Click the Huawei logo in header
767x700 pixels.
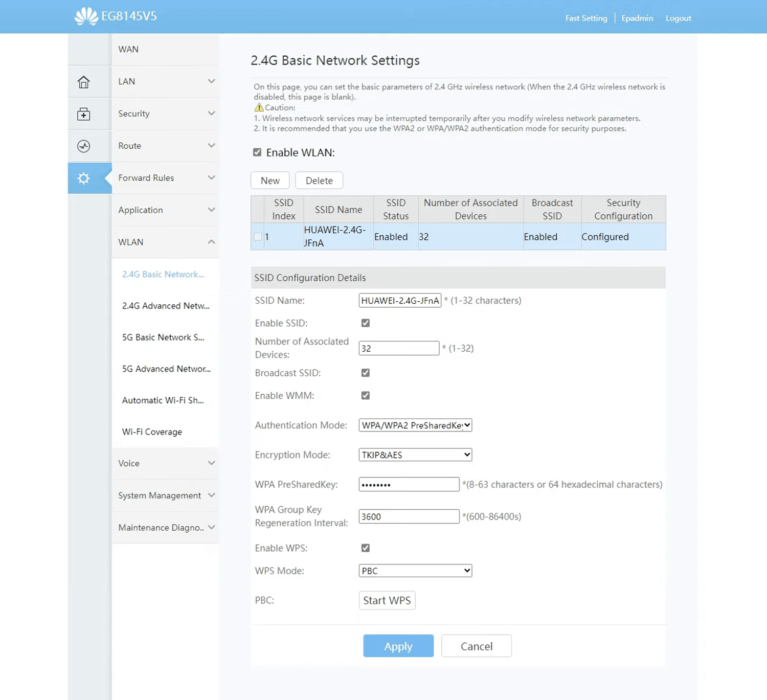click(86, 16)
